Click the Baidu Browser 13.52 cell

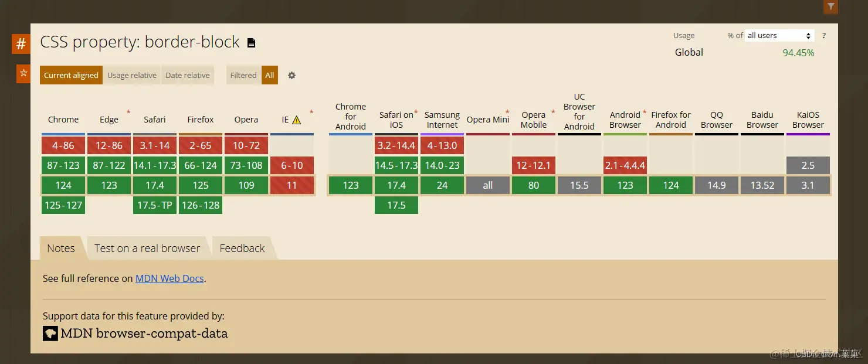(762, 185)
